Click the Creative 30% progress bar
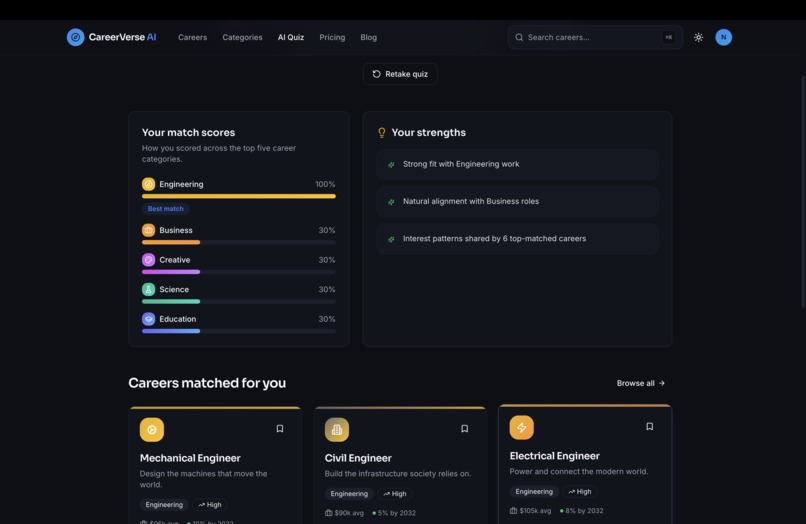806x524 pixels. click(239, 272)
